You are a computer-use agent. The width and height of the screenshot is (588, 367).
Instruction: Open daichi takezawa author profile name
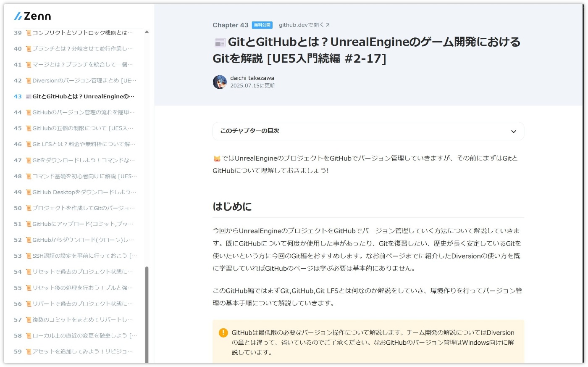tap(252, 78)
